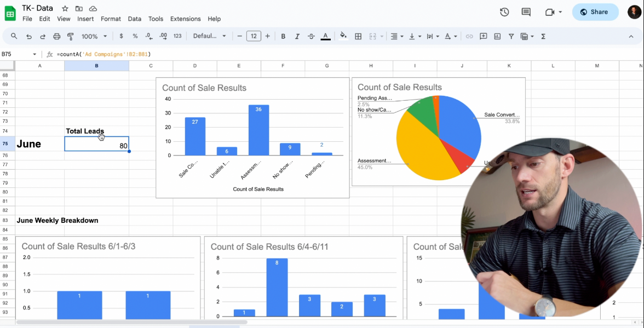Toggle strikethrough formatting
The width and height of the screenshot is (644, 328).
311,36
